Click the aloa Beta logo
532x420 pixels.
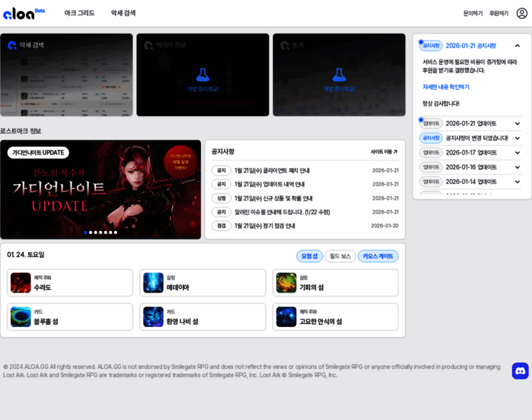point(24,13)
